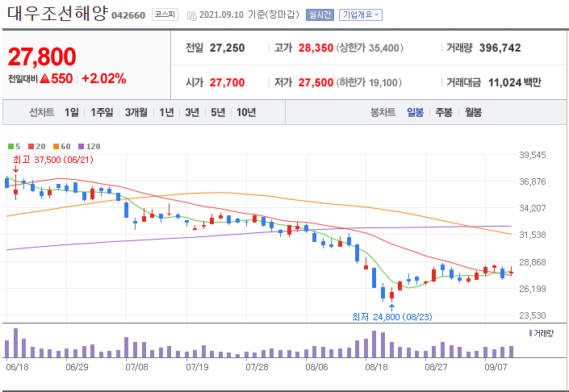Select the 3개월 line chart tab
Image resolution: width=569 pixels, height=392 pixels.
pos(136,112)
